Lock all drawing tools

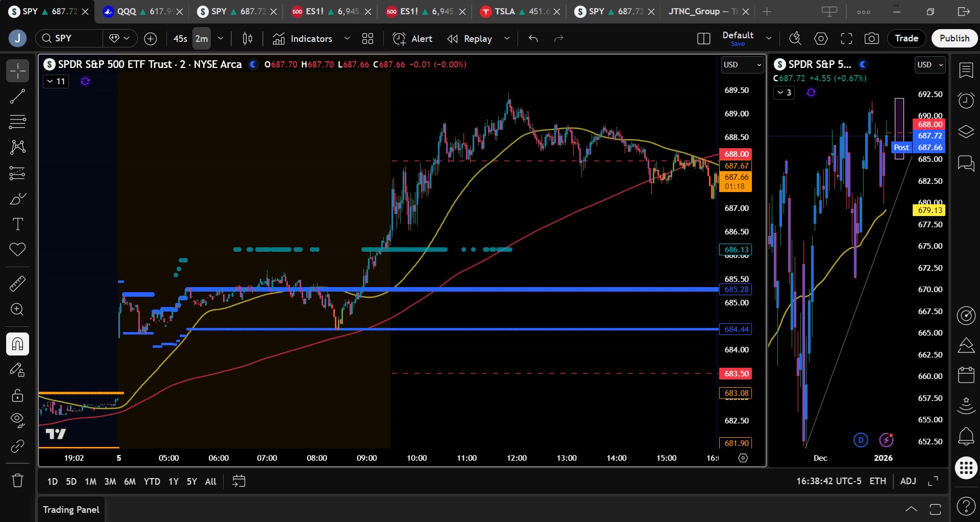pyautogui.click(x=17, y=395)
